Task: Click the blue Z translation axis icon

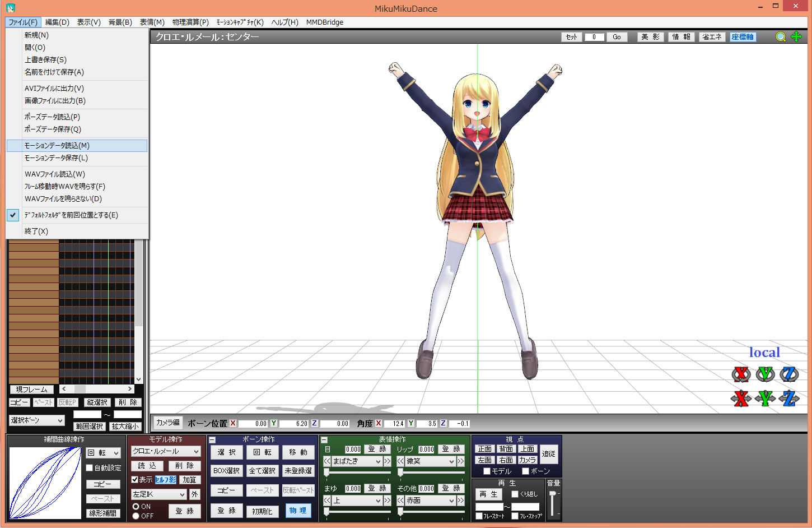Action: [x=789, y=399]
